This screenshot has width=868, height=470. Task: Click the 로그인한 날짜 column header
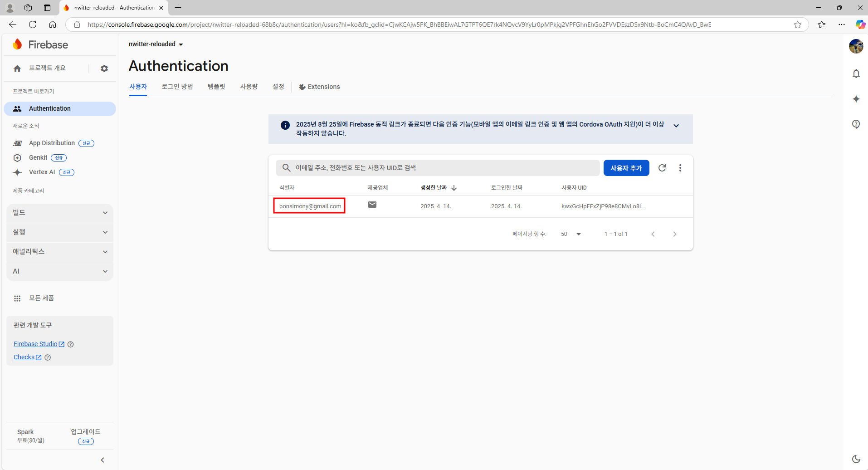(x=507, y=188)
